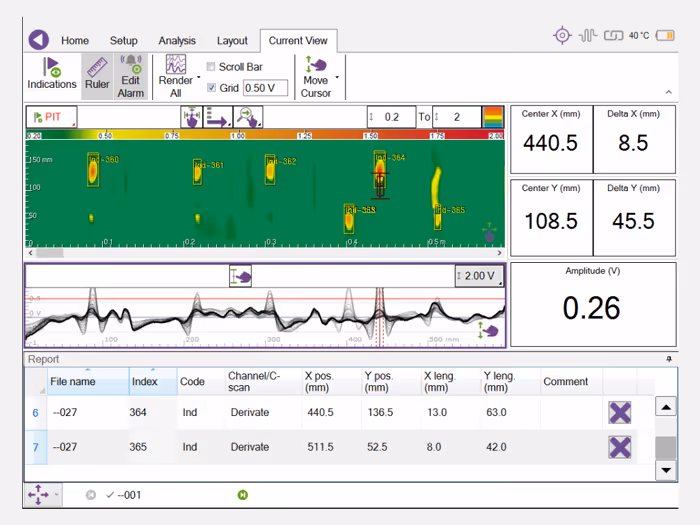700x525 pixels.
Task: Switch to the Analysis tab
Action: pos(177,41)
